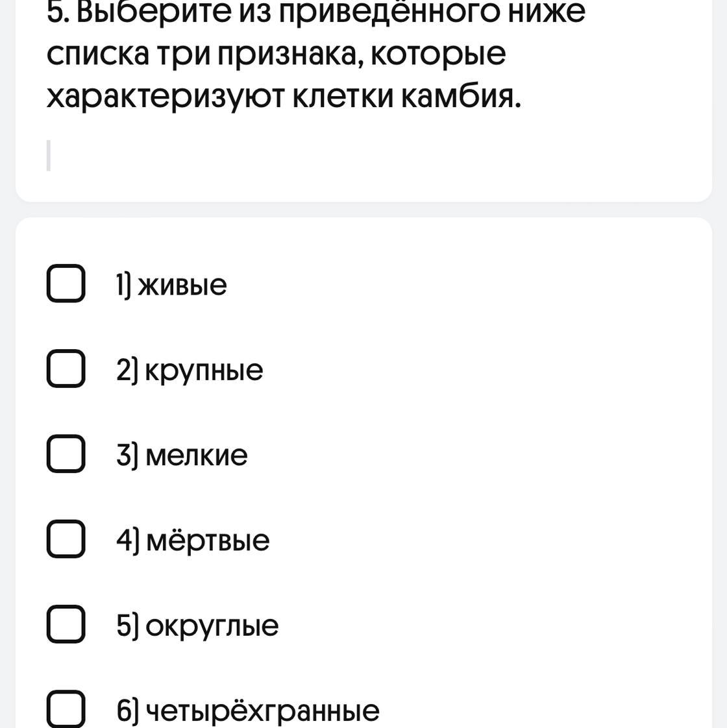This screenshot has width=727, height=728.
Task: Click the answer label '2) крупные'
Action: (190, 371)
